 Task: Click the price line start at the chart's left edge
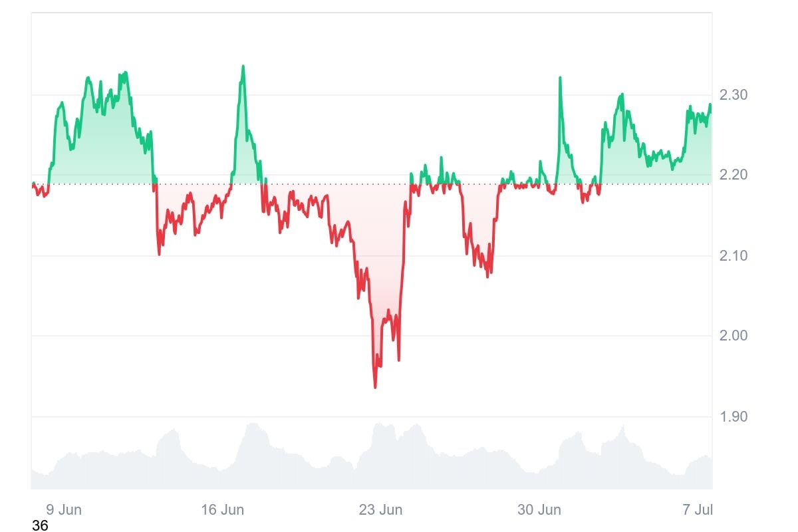click(x=33, y=184)
